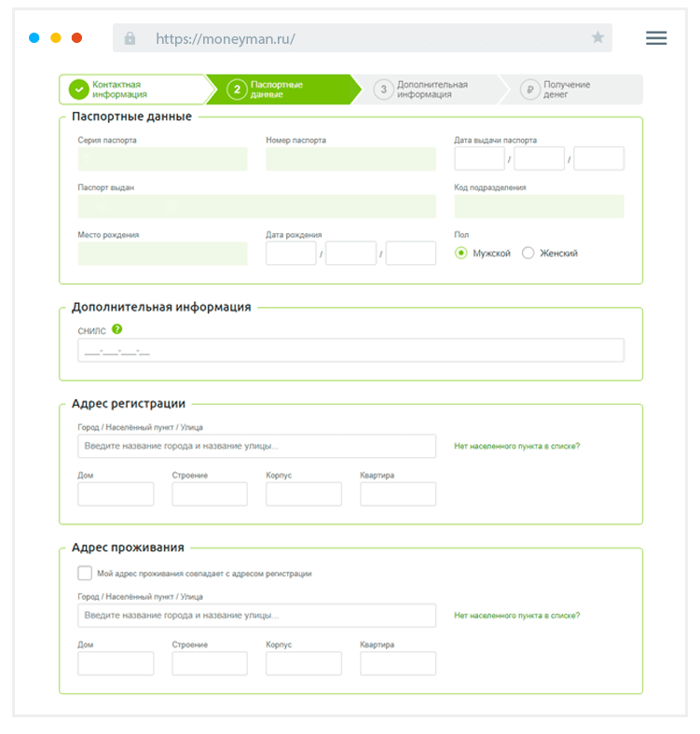Click the Паспортные данные step tab

coord(280,90)
